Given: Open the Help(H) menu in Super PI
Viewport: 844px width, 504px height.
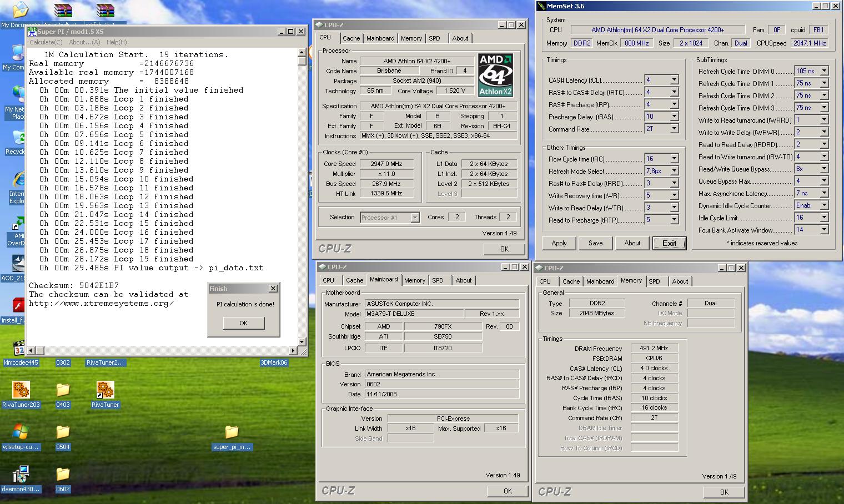Looking at the screenshot, I should (117, 42).
